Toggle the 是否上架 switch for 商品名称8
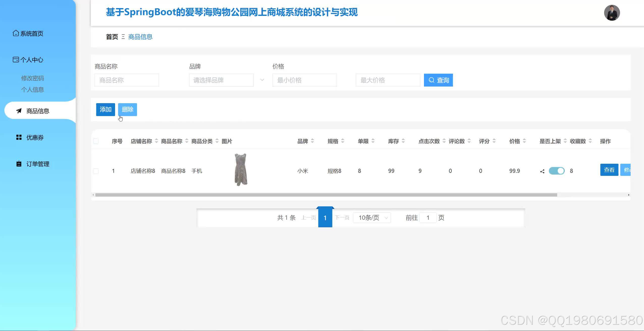This screenshot has width=644, height=331. (x=557, y=171)
